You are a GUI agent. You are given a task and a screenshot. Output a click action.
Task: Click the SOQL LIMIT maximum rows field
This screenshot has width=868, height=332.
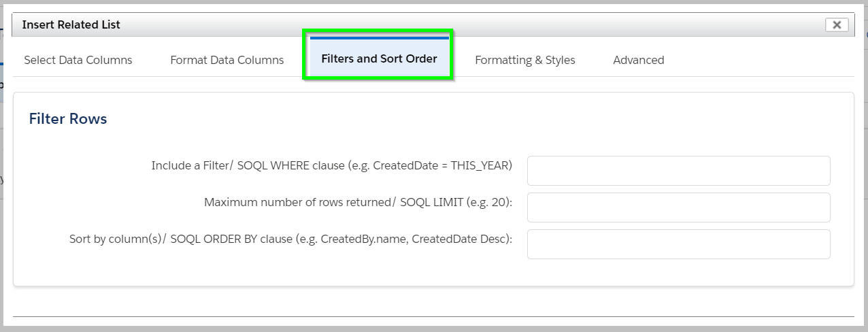click(x=678, y=207)
